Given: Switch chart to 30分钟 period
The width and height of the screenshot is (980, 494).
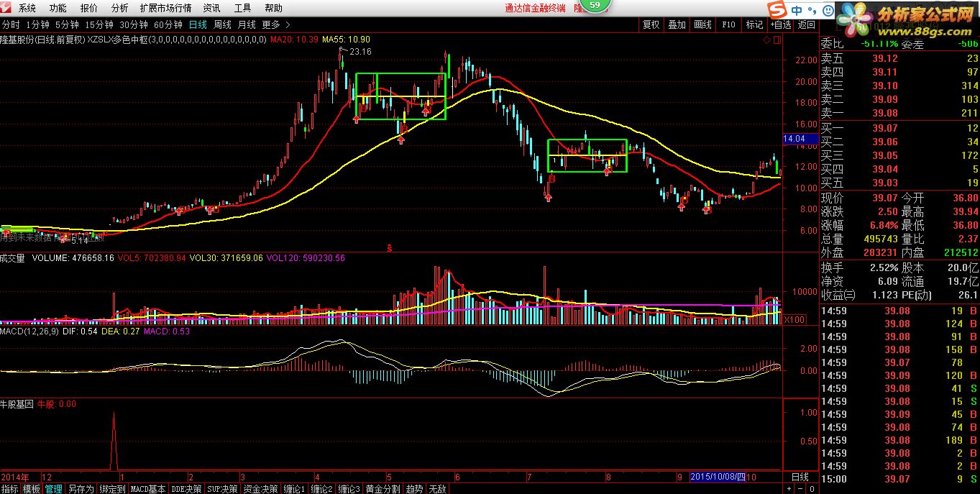Looking at the screenshot, I should pos(134,24).
